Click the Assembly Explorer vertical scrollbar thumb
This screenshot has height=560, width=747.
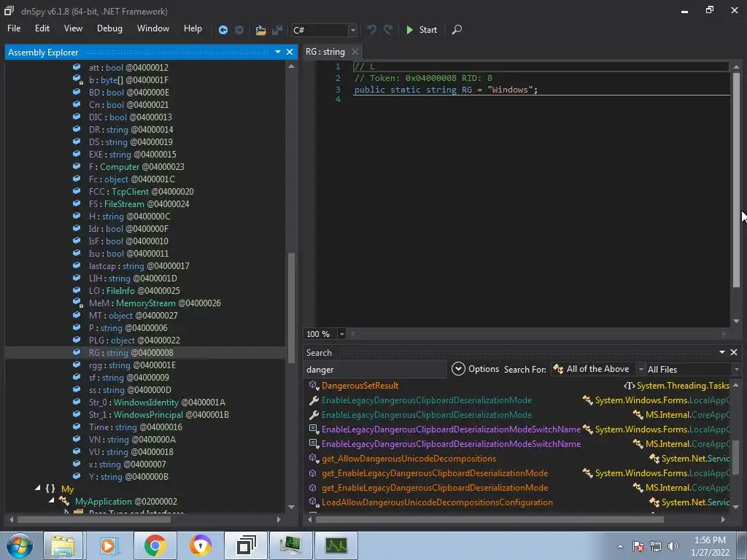291,308
